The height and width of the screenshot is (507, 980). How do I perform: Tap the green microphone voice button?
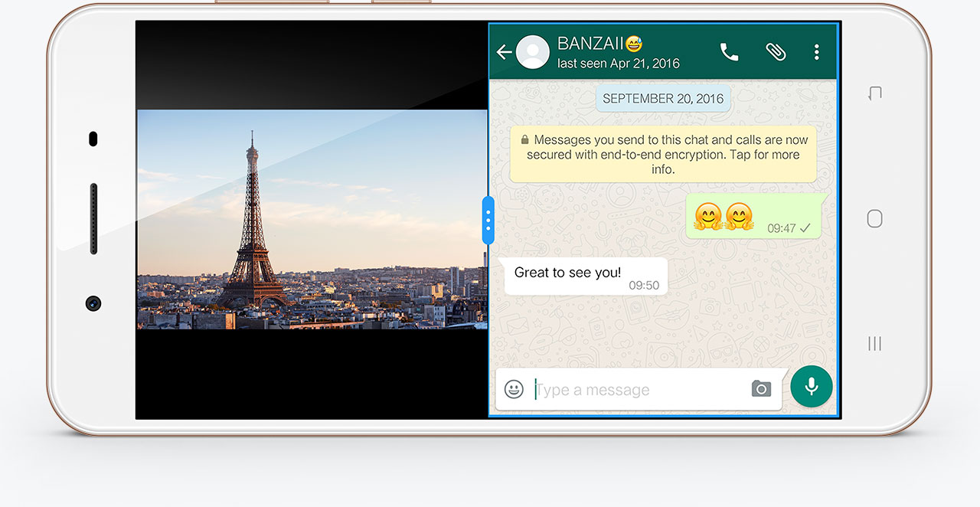[812, 386]
